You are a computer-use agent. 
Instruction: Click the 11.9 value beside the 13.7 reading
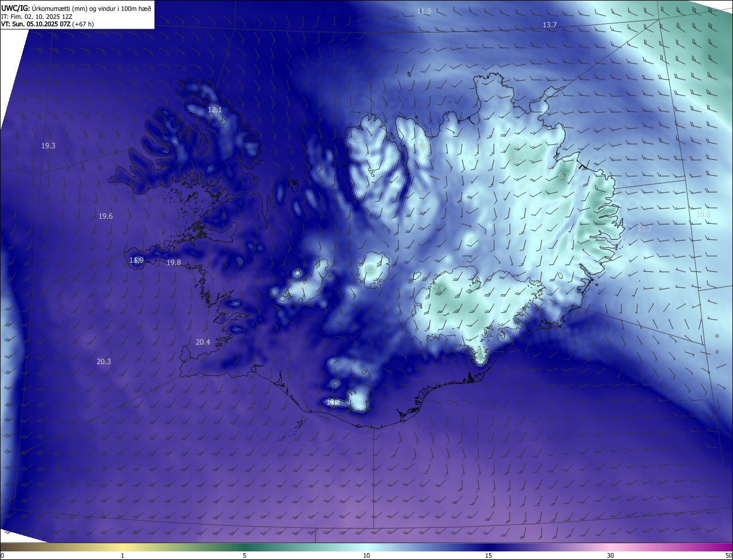424,11
